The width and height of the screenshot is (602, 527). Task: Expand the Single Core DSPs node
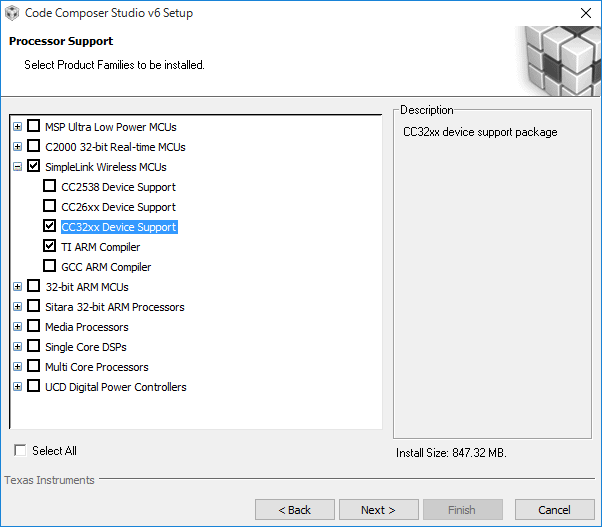(x=17, y=346)
